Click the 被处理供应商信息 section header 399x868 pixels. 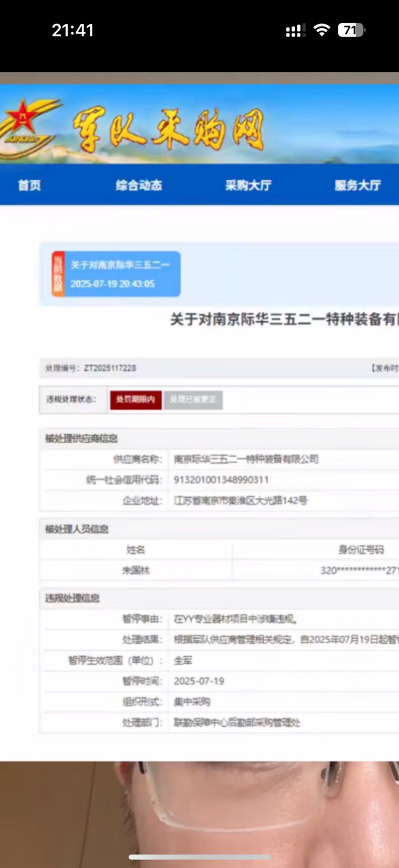81,438
